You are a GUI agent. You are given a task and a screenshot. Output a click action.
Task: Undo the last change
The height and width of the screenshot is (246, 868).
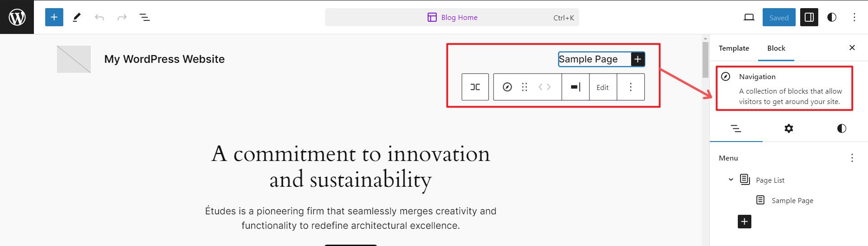tap(99, 17)
